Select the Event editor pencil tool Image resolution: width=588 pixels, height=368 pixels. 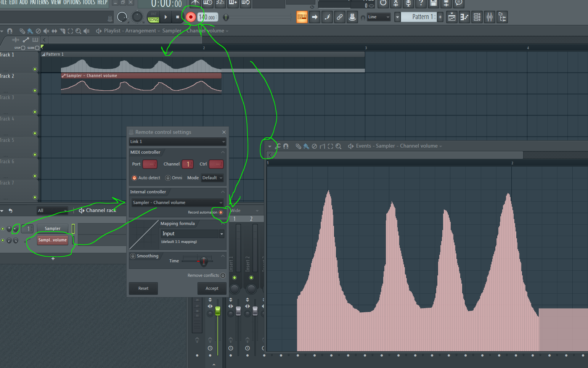pos(298,146)
